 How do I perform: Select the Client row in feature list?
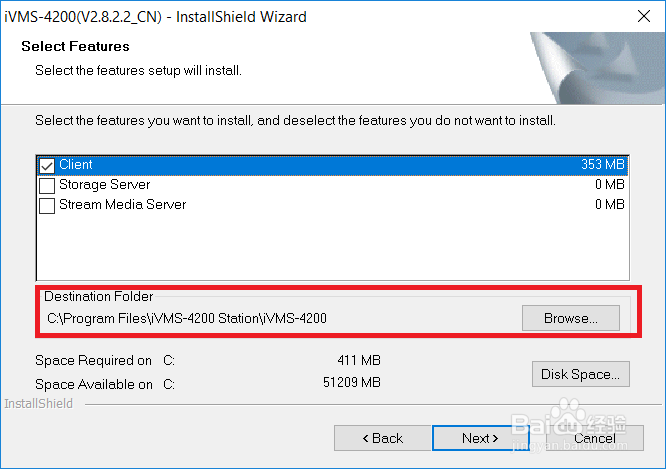332,165
